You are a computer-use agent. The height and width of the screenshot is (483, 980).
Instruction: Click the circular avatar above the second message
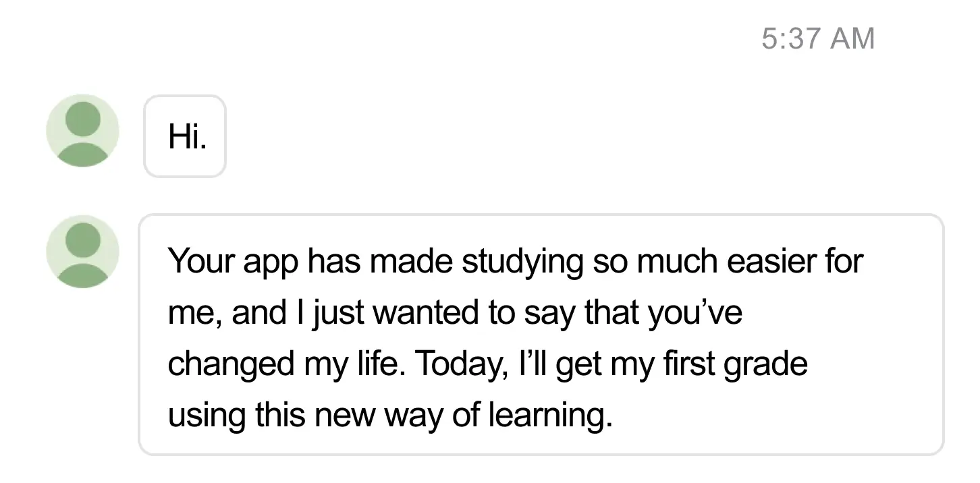pos(82,251)
